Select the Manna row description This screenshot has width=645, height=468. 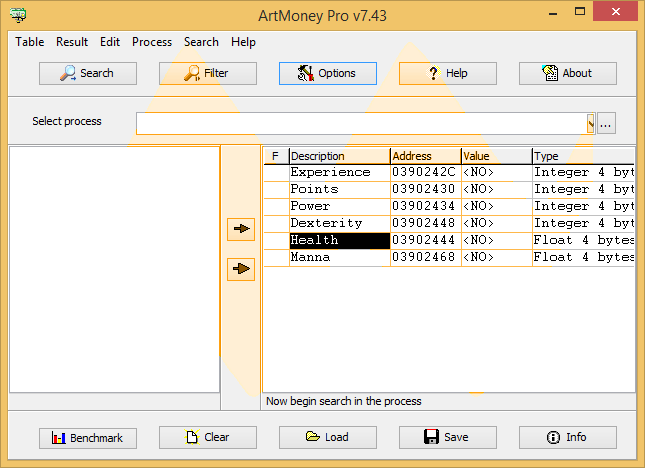pos(340,257)
